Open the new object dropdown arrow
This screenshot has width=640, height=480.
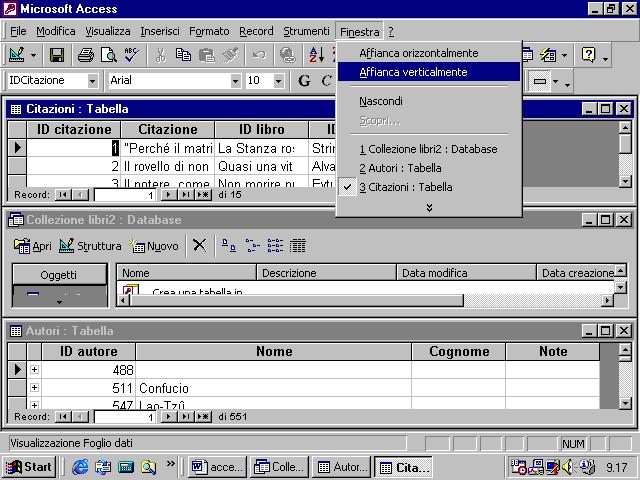point(564,55)
